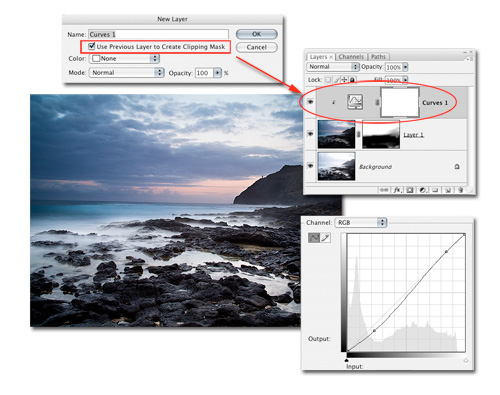Open the fx layer style button
This screenshot has height=395, width=500.
(397, 190)
